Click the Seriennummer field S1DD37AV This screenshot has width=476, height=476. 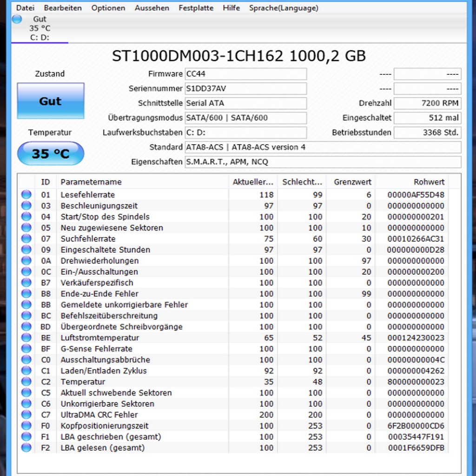click(246, 88)
